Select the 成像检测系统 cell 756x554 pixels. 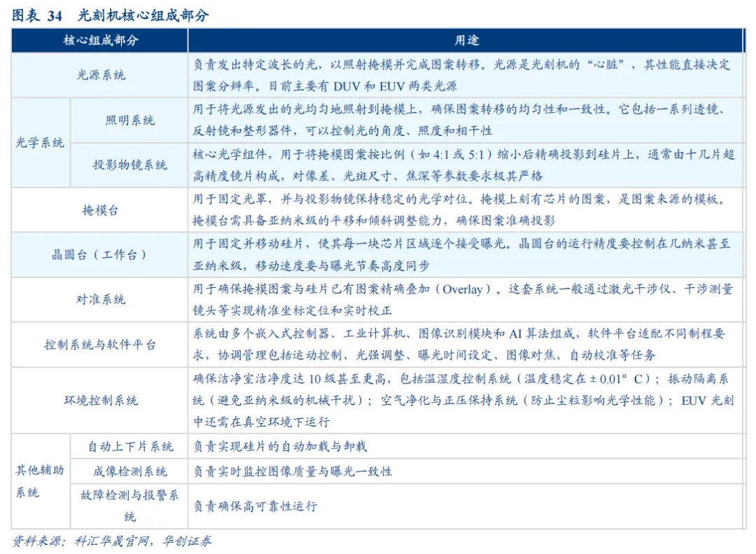129,471
